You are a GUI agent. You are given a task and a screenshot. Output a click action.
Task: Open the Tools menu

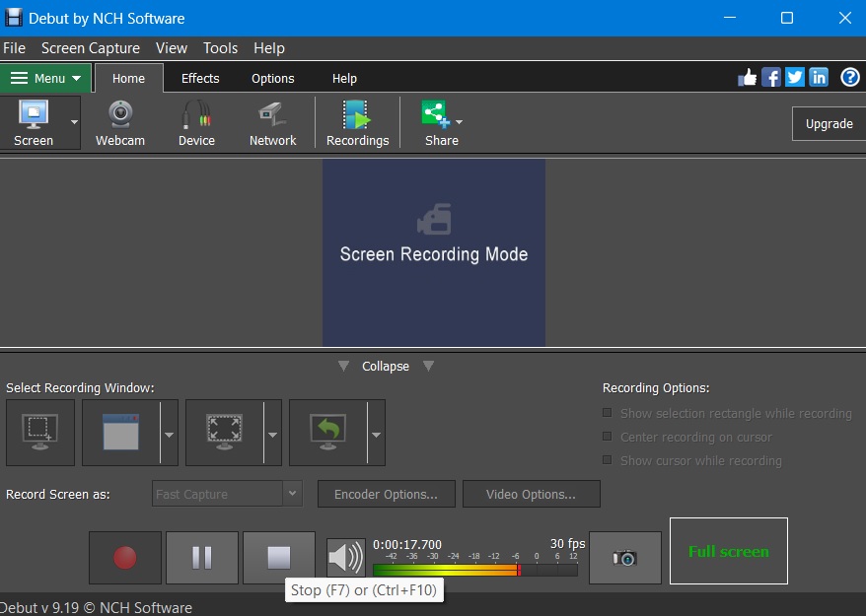click(220, 47)
